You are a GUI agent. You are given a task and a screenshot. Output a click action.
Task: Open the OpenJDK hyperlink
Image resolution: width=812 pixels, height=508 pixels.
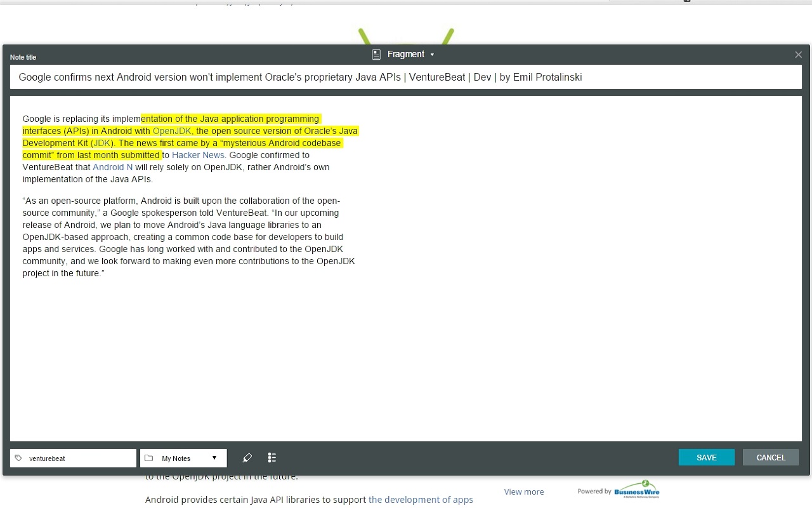pyautogui.click(x=171, y=131)
